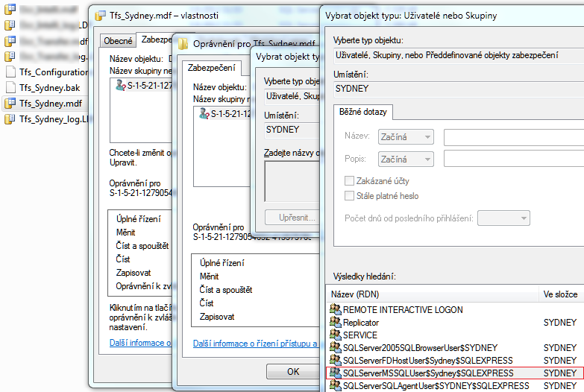
Task: Click OK button in Oprávnění dialog
Action: 293,372
